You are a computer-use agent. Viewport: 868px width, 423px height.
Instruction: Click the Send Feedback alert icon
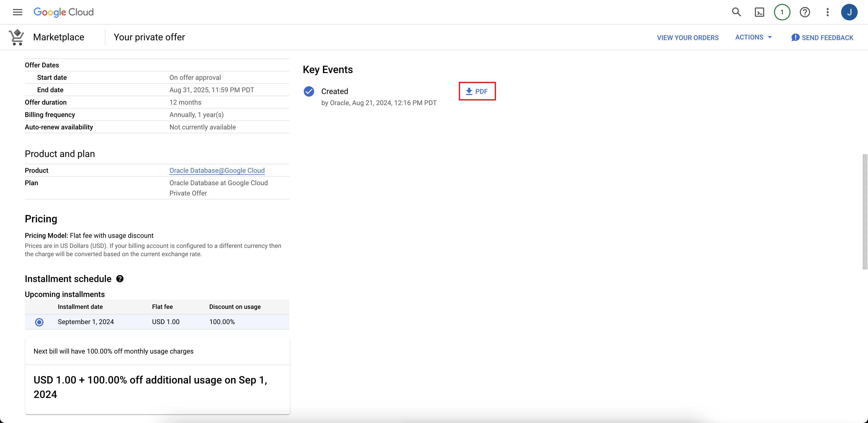click(795, 37)
